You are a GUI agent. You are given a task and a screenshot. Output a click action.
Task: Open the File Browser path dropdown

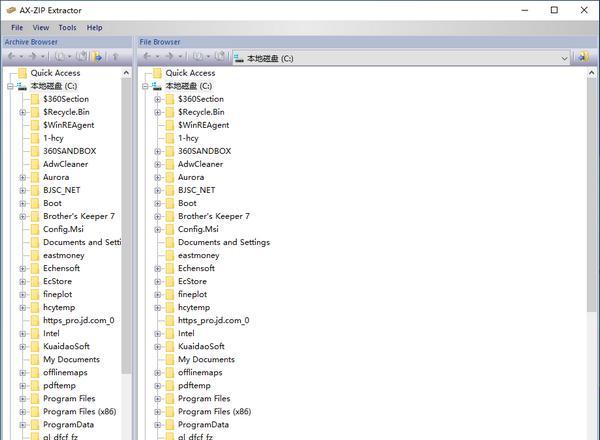coord(564,59)
